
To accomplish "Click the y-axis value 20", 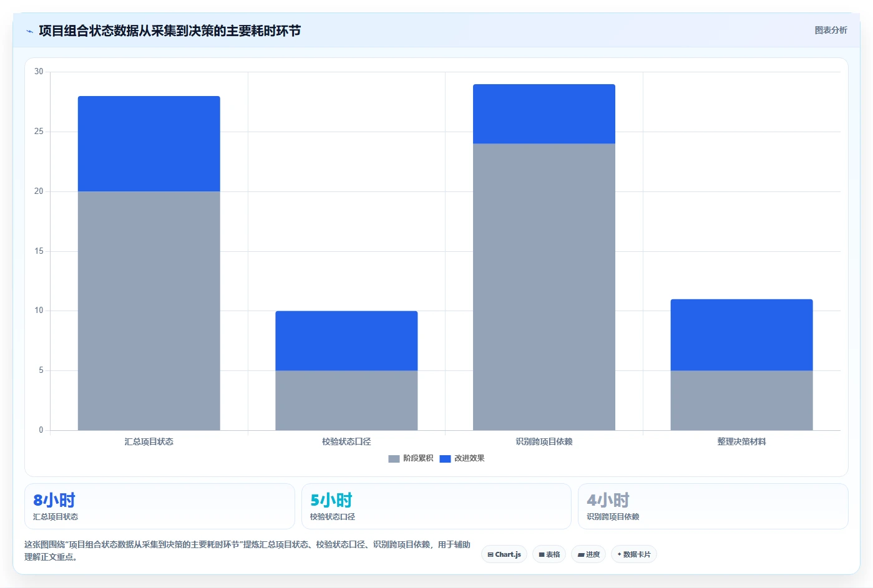I will pyautogui.click(x=39, y=191).
